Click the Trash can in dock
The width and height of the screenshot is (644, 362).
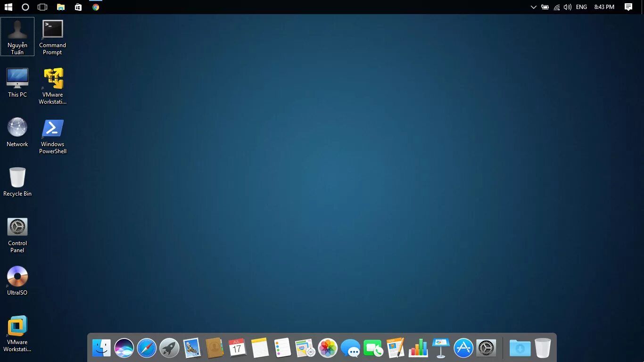pos(543,348)
